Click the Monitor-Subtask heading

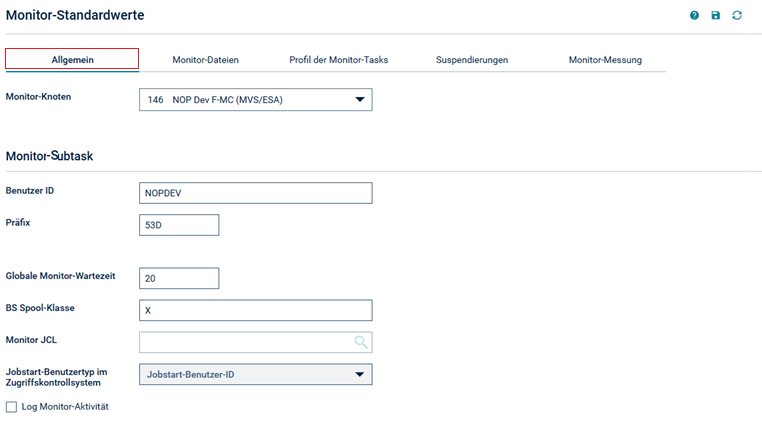pos(49,156)
